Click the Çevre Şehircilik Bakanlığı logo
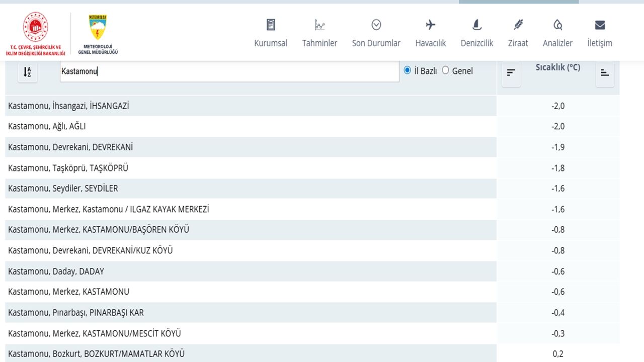Viewport: 644px width, 362px height. pyautogui.click(x=35, y=33)
